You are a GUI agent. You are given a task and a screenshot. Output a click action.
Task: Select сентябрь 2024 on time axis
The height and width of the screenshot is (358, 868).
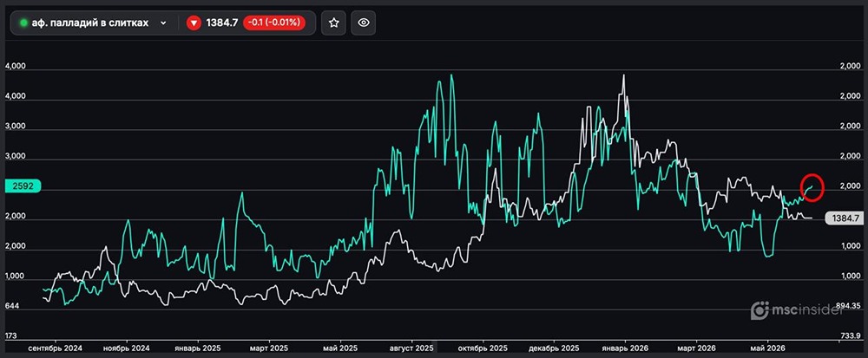point(56,348)
